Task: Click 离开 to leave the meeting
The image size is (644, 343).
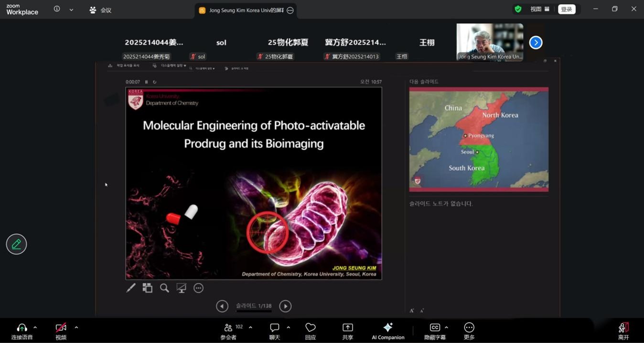Action: [623, 331]
